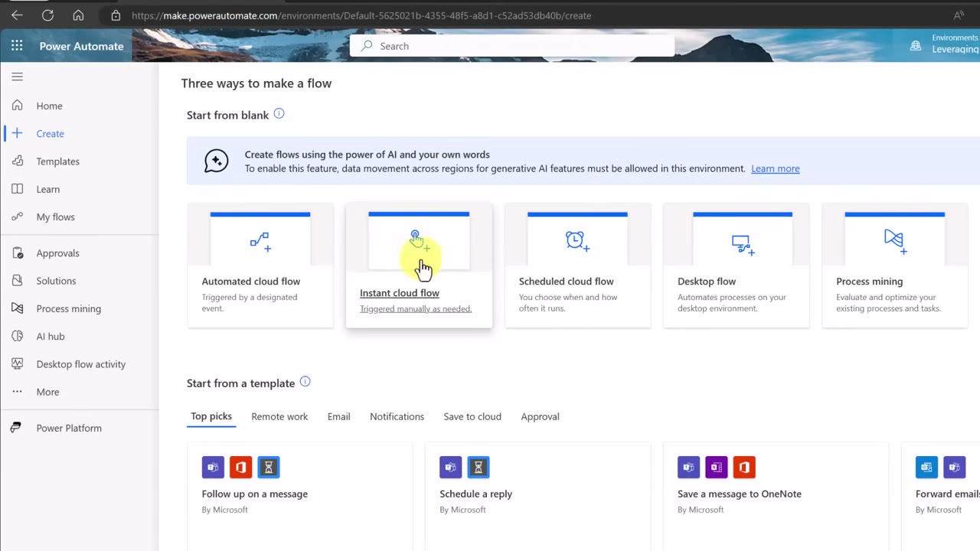Open the app launcher waffle icon
The image size is (980, 551).
[17, 46]
